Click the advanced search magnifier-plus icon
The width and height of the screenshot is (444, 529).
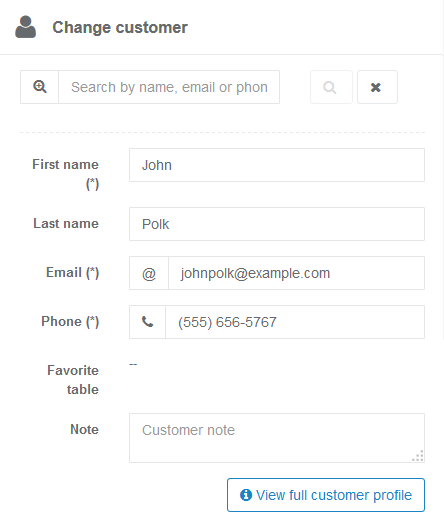(39, 87)
